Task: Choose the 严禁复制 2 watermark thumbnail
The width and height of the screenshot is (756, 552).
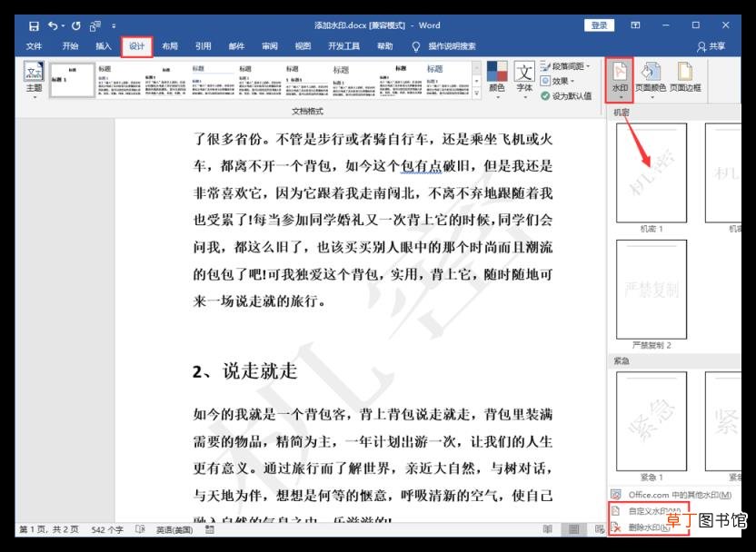Action: pos(652,290)
